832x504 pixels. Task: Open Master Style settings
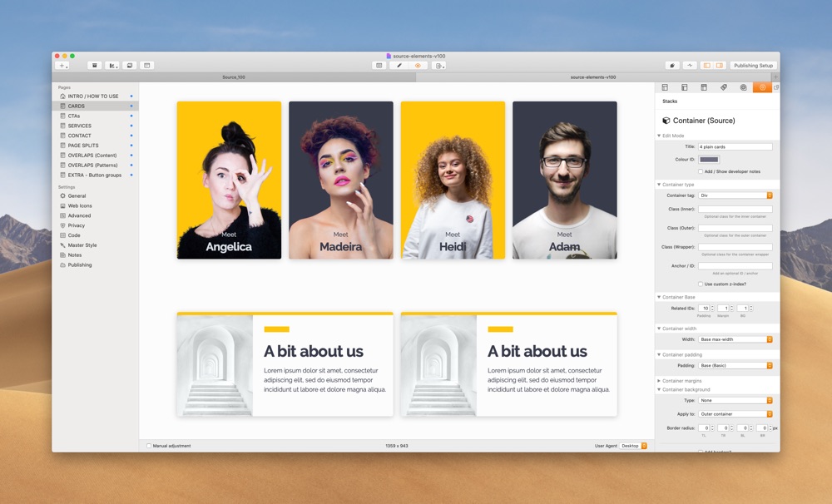82,245
